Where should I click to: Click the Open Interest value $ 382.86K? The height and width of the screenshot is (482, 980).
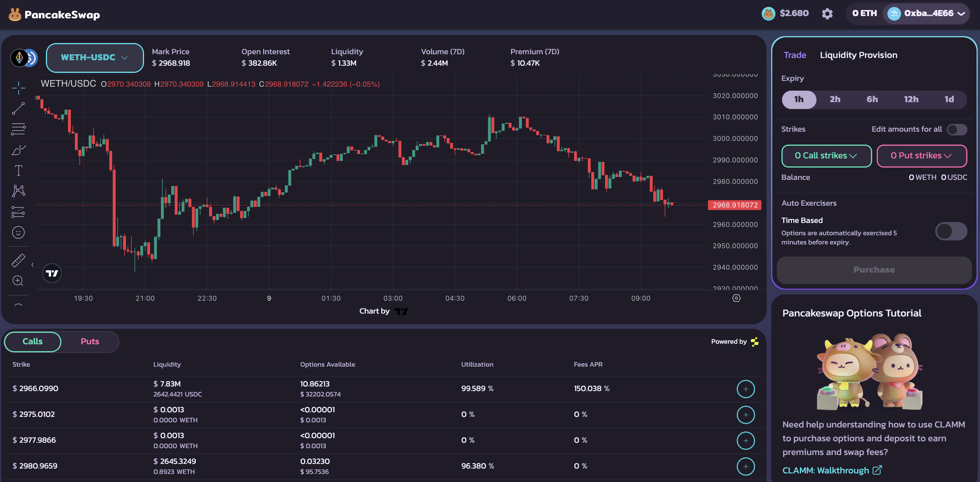(x=259, y=63)
